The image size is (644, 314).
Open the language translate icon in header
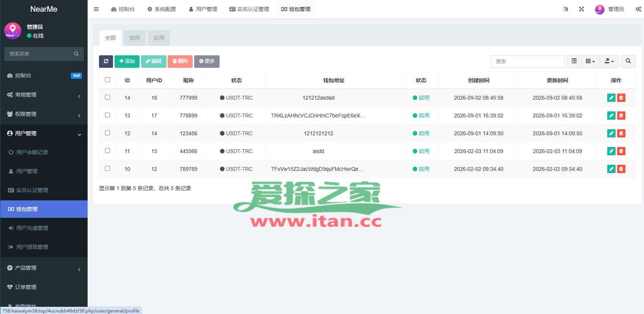(x=565, y=9)
